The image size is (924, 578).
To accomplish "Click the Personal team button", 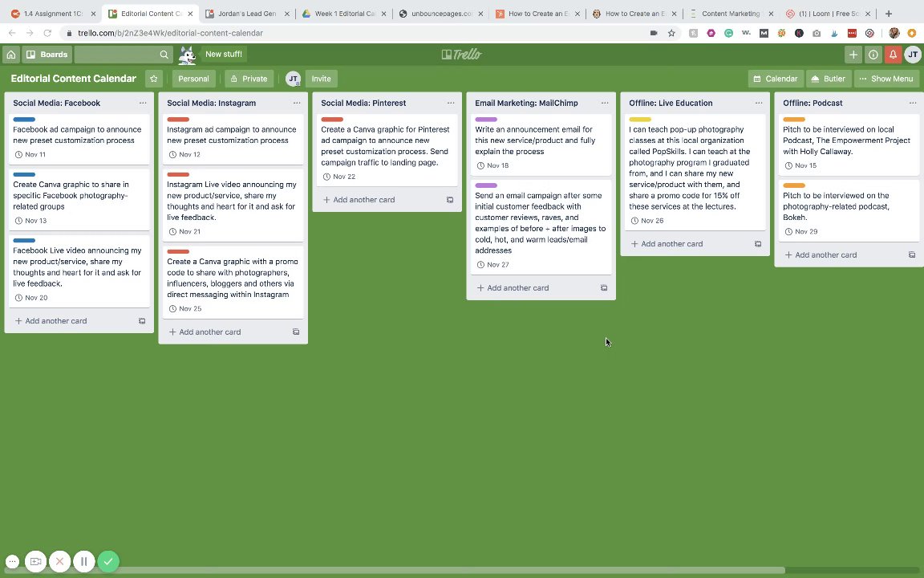I will [x=193, y=79].
